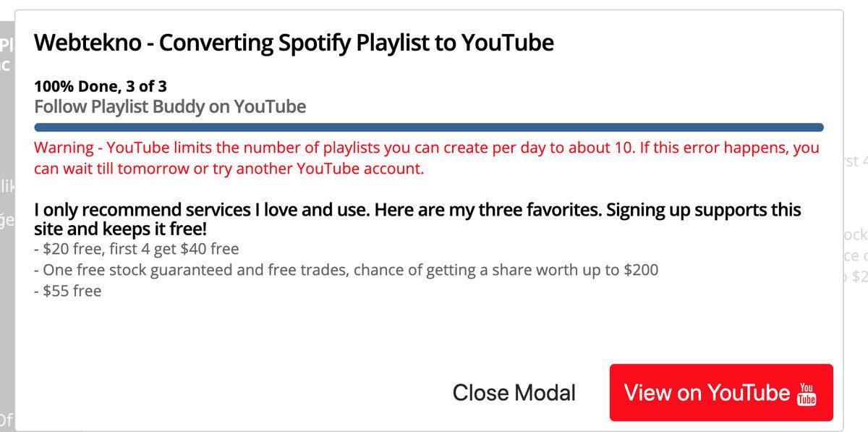Click the dimmed background left of the modal
868x432 pixels.
pos(7,217)
